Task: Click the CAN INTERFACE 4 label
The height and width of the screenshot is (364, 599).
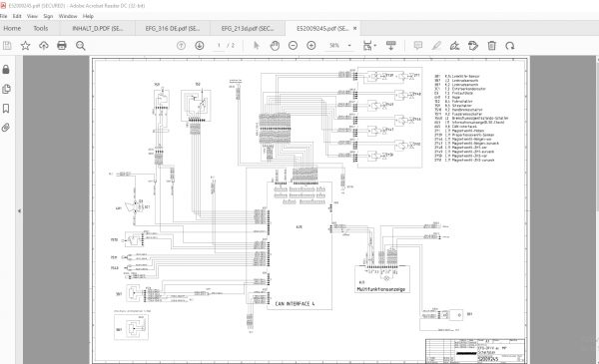Action: point(295,304)
